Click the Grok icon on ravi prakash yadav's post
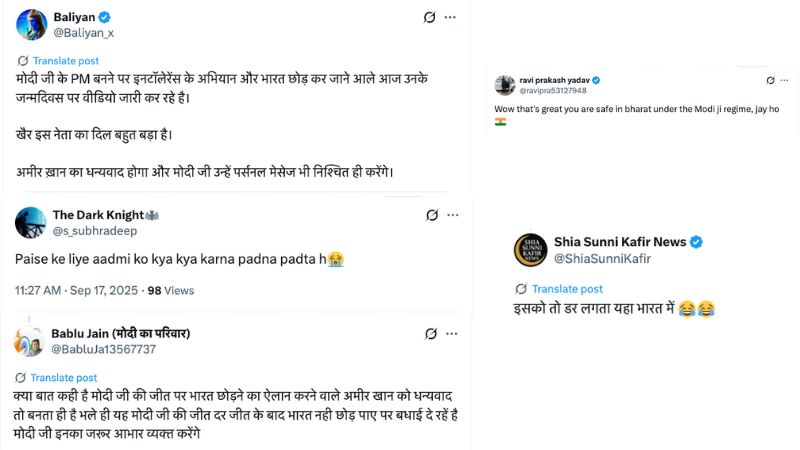The width and height of the screenshot is (800, 450). pos(769,79)
